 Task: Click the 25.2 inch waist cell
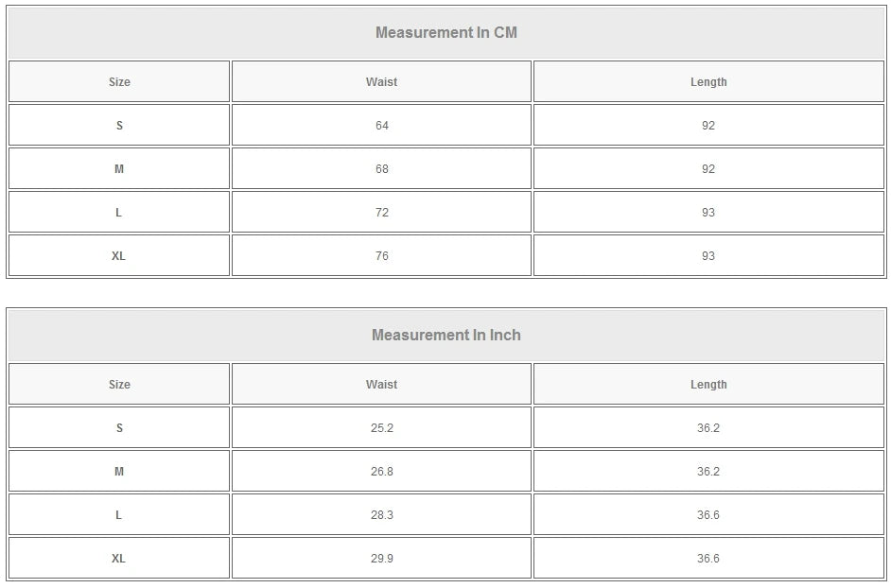[x=381, y=428]
